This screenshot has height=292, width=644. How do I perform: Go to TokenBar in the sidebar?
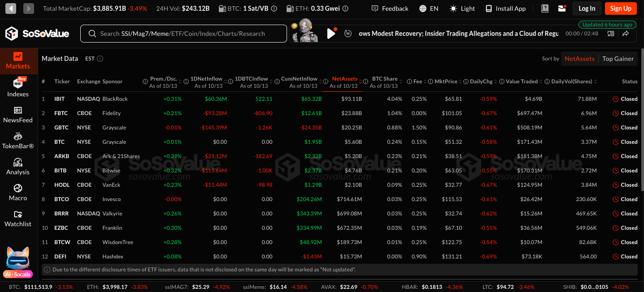click(18, 141)
